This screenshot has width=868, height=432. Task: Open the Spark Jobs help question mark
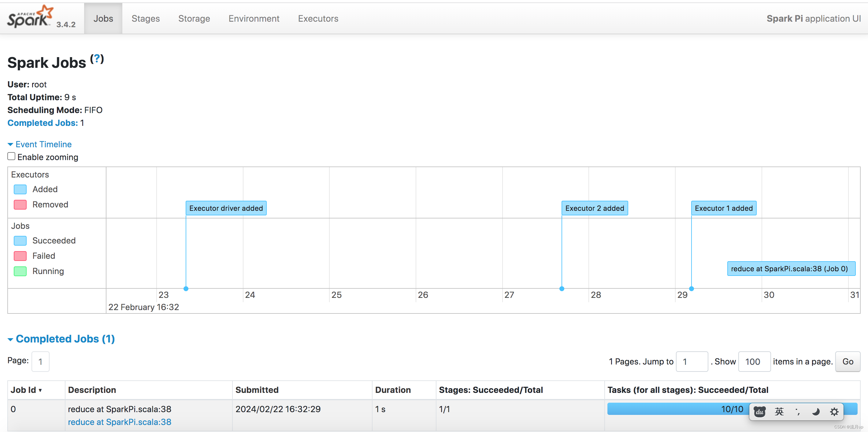click(x=97, y=59)
